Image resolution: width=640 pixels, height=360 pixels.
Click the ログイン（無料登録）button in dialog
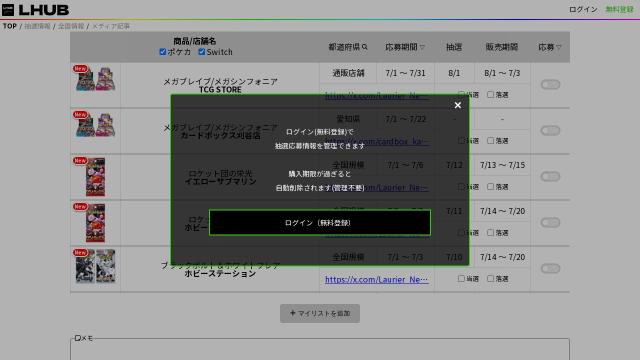[320, 223]
